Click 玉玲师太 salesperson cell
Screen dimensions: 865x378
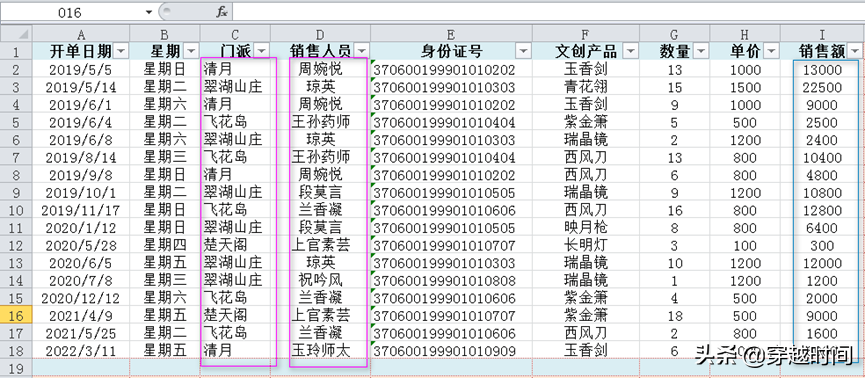pos(320,351)
